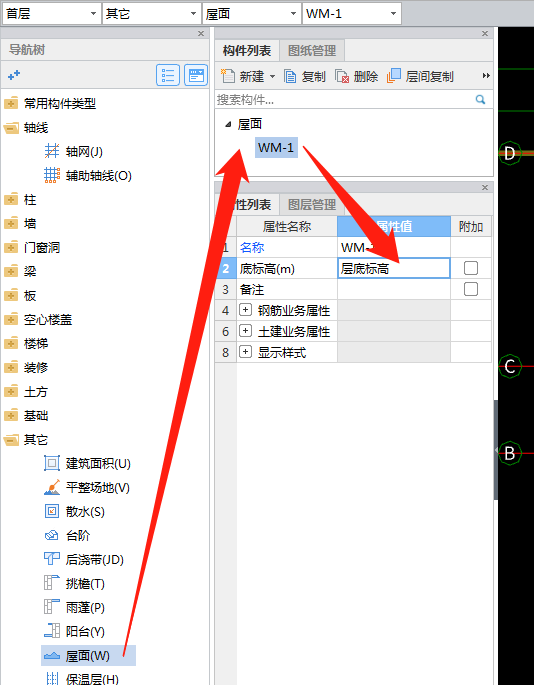This screenshot has height=685, width=534.
Task: Select 保温层(H) insulation item
Action: 81,678
